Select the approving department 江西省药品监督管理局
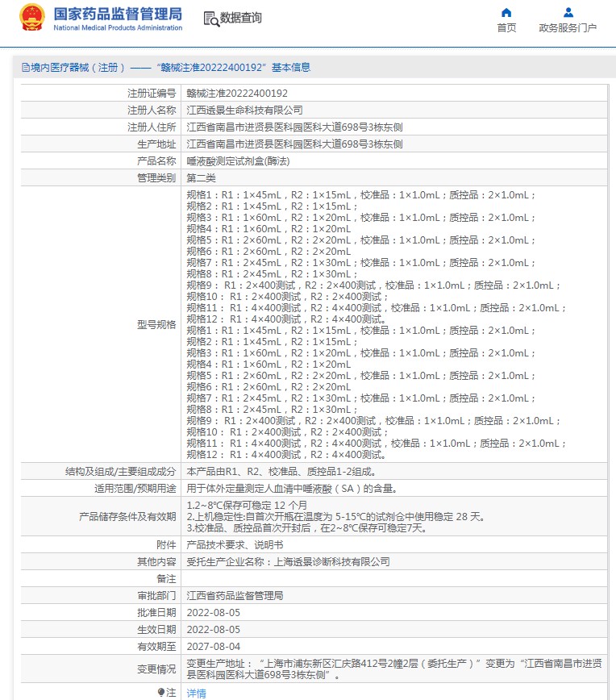Image resolution: width=616 pixels, height=700 pixels. 235,595
